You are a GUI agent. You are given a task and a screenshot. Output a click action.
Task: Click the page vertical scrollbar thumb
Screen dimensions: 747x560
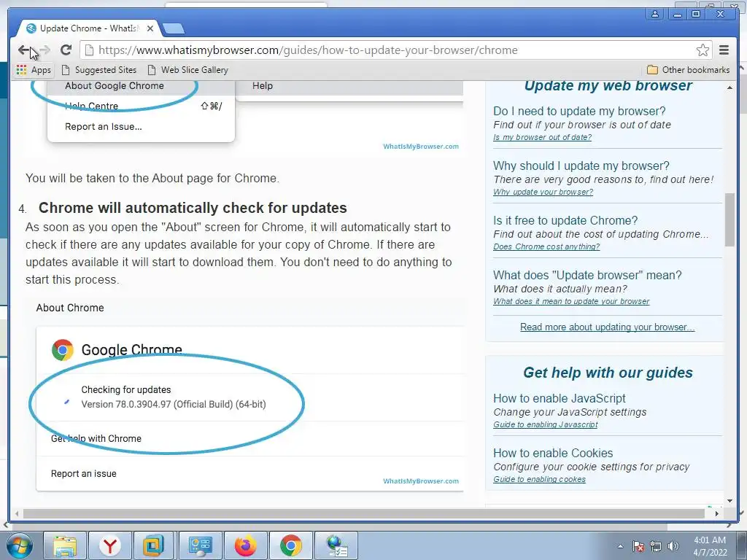tap(729, 219)
